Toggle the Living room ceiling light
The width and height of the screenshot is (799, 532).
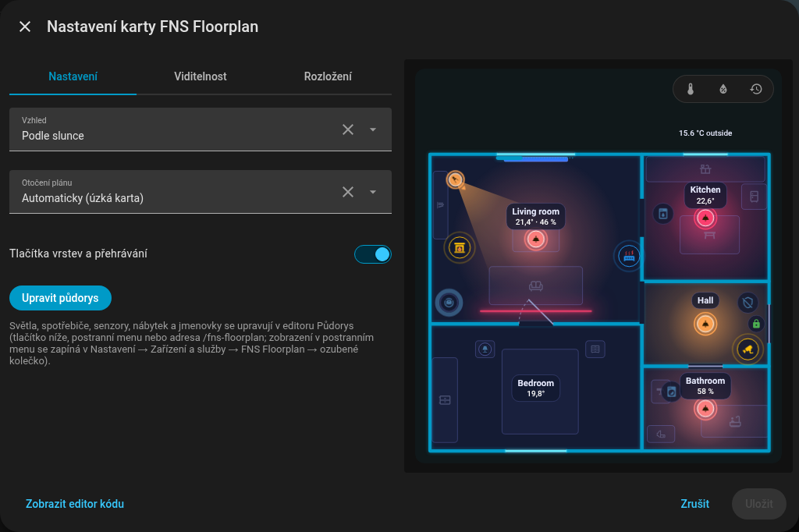[535, 239]
